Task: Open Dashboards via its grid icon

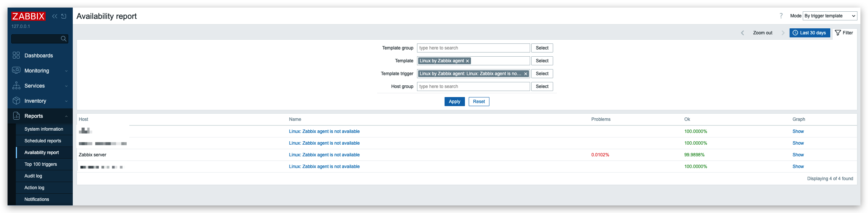Action: click(16, 56)
